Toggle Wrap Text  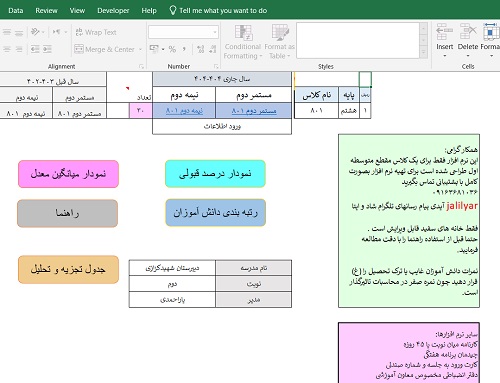tap(96, 32)
